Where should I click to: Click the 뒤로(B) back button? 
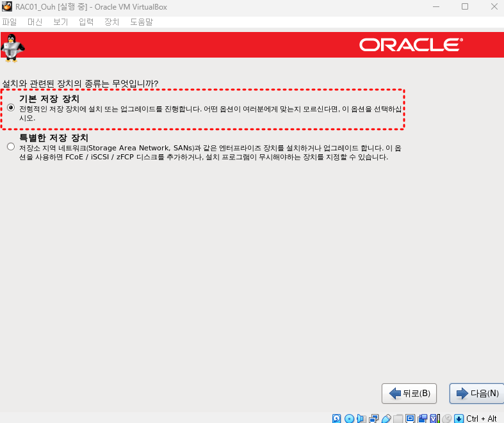coord(409,394)
